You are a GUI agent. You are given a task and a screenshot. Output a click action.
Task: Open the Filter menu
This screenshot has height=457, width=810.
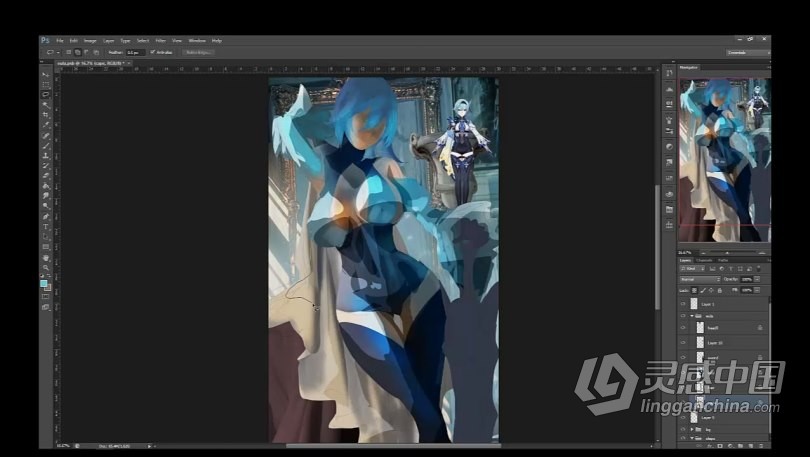161,40
